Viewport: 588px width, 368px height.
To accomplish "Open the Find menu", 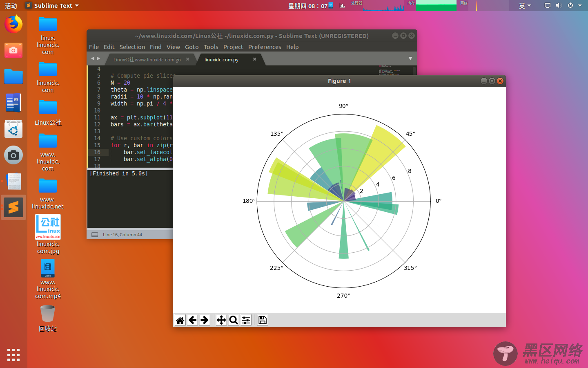I will (x=156, y=47).
